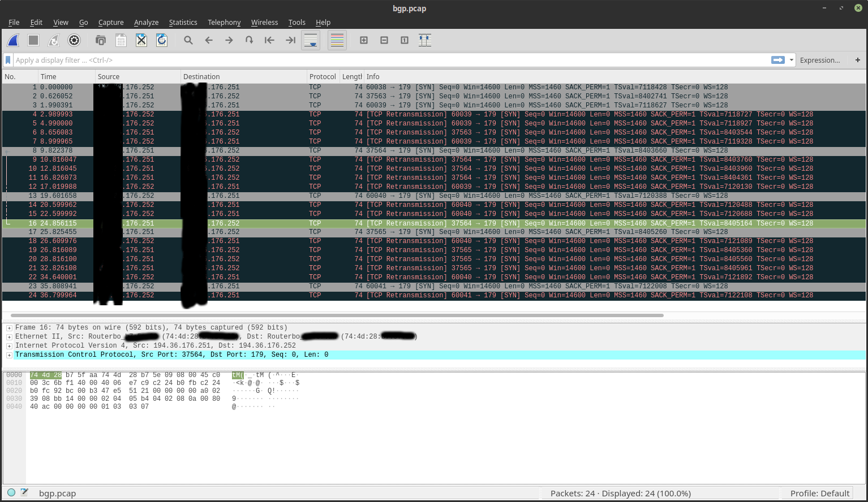Open the display filter history dropdown arrow
Viewport: 868px width, 502px height.
pos(792,60)
